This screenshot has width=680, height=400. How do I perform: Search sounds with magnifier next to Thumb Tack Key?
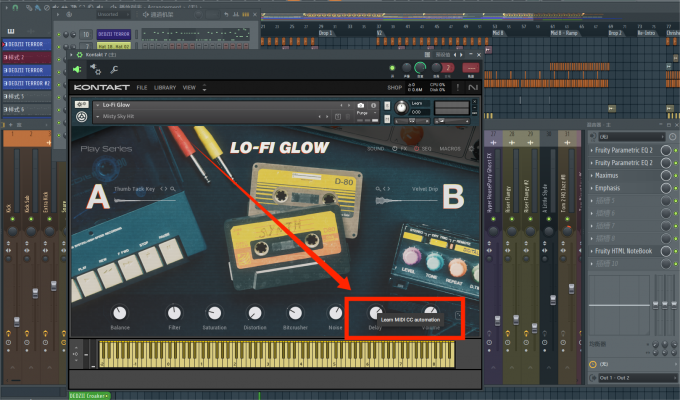click(173, 189)
